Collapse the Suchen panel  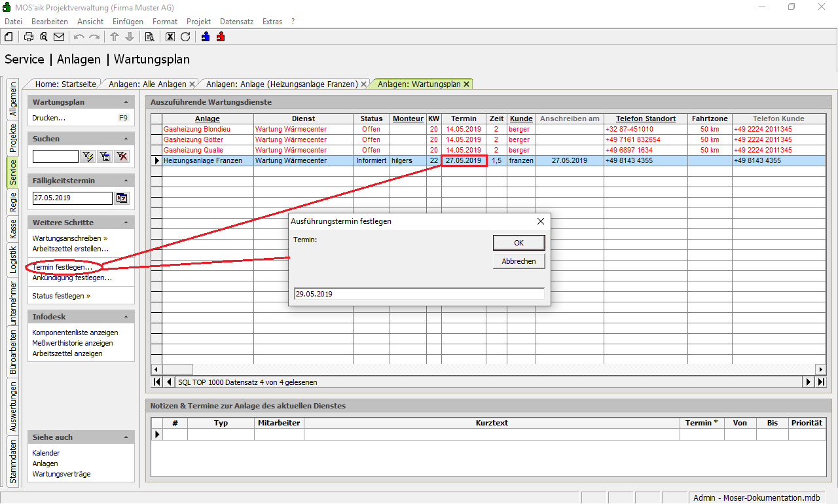coord(126,139)
